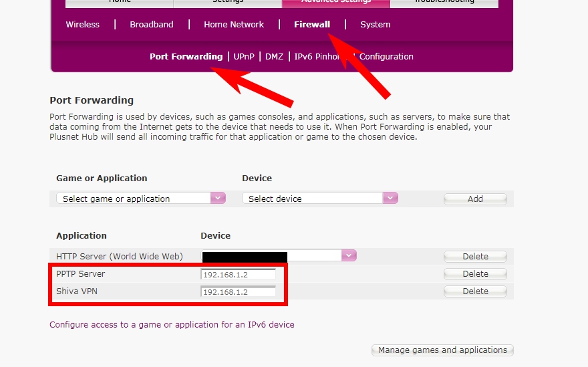Open the Home Network section
Image resolution: width=588 pixels, height=367 pixels.
click(234, 25)
